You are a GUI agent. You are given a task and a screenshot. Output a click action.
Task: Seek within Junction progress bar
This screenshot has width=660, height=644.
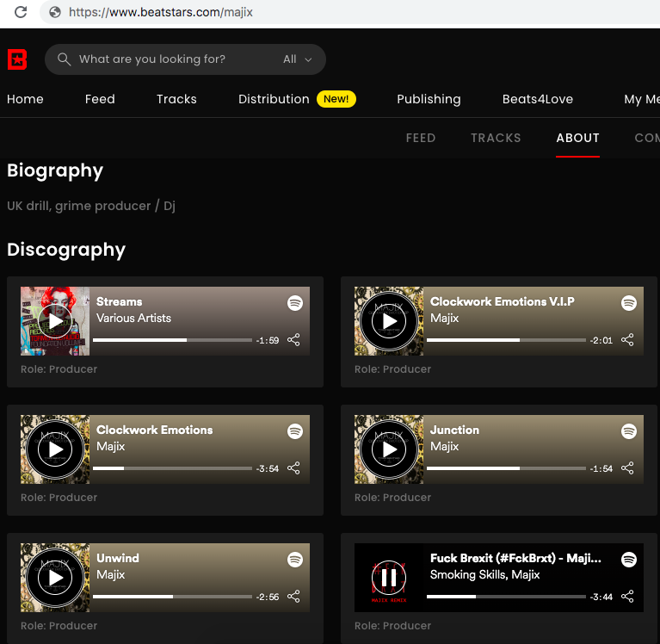(x=506, y=468)
